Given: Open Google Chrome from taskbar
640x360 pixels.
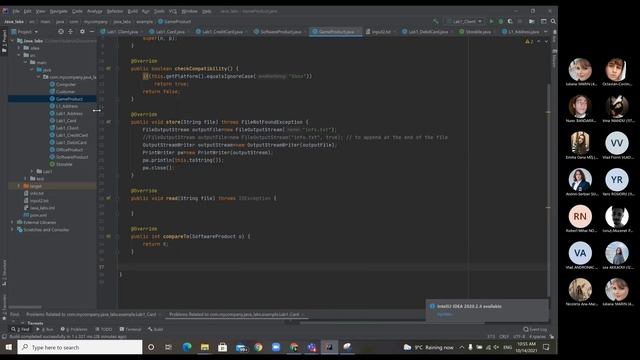Looking at the screenshot, I should [x=258, y=347].
